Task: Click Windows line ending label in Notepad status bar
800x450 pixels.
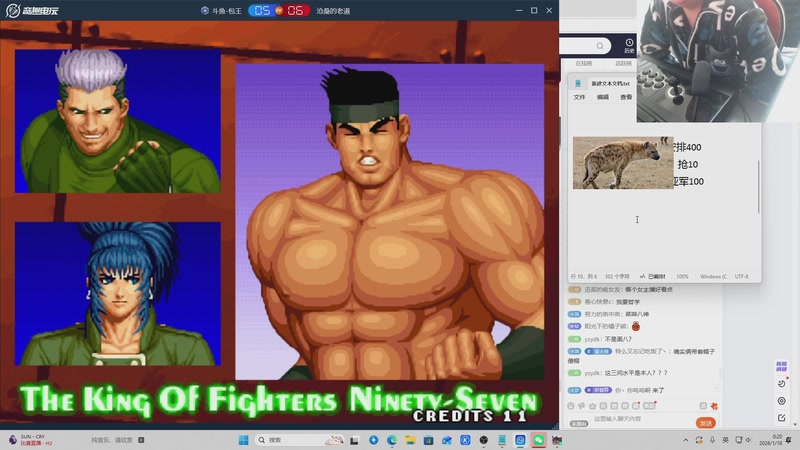Action: (x=713, y=276)
